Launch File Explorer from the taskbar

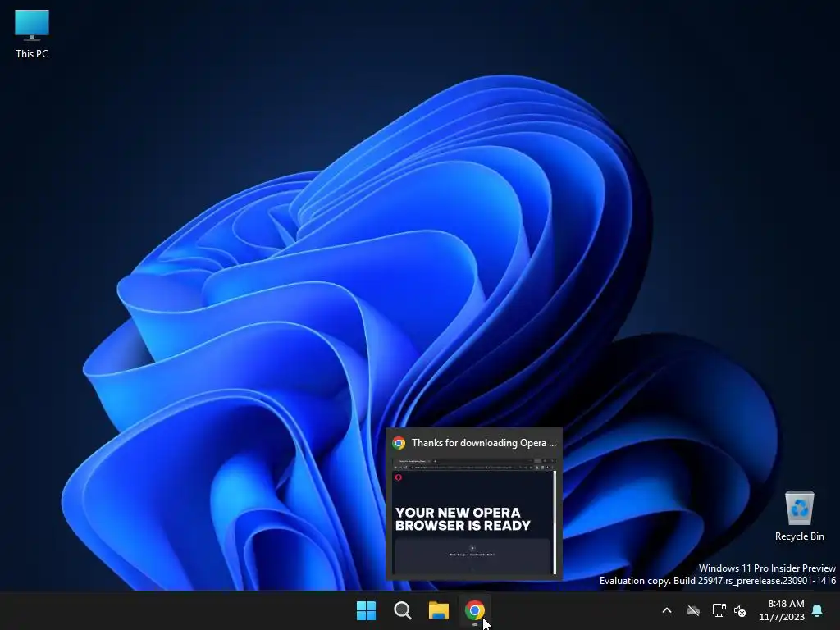point(438,610)
